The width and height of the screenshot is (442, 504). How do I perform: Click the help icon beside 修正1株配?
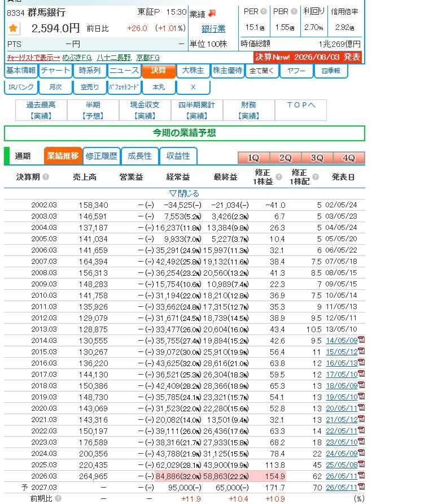pyautogui.click(x=316, y=177)
